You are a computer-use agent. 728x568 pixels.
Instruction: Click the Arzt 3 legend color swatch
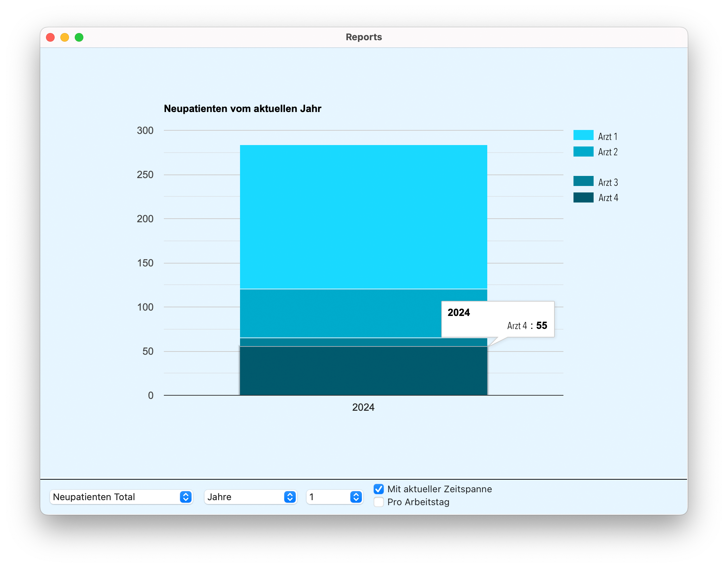point(583,181)
